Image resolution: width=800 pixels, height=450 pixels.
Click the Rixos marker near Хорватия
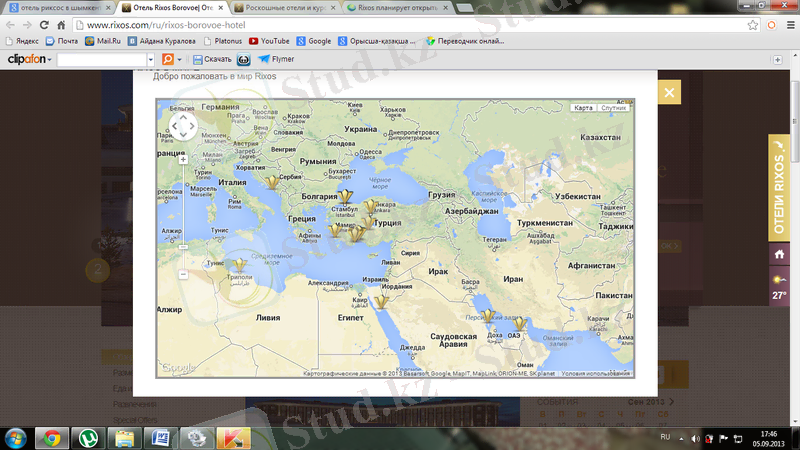(x=272, y=182)
